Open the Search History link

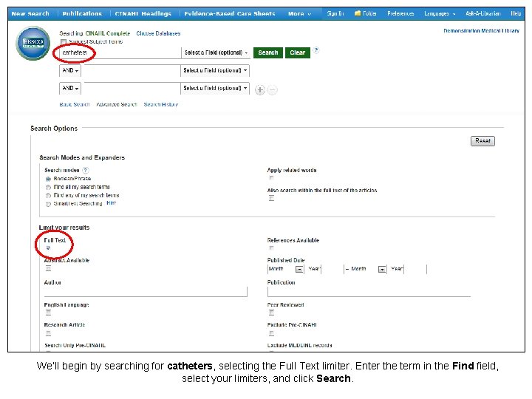pos(161,105)
